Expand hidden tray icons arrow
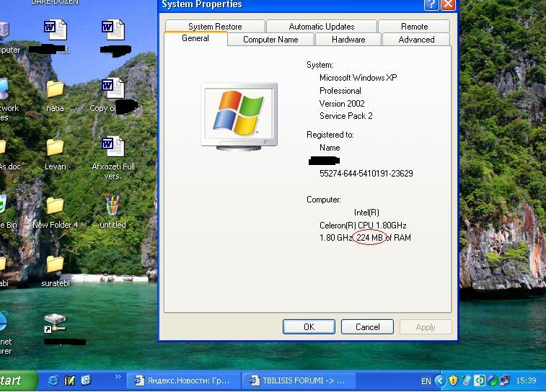This screenshot has height=392, width=546. [440, 380]
